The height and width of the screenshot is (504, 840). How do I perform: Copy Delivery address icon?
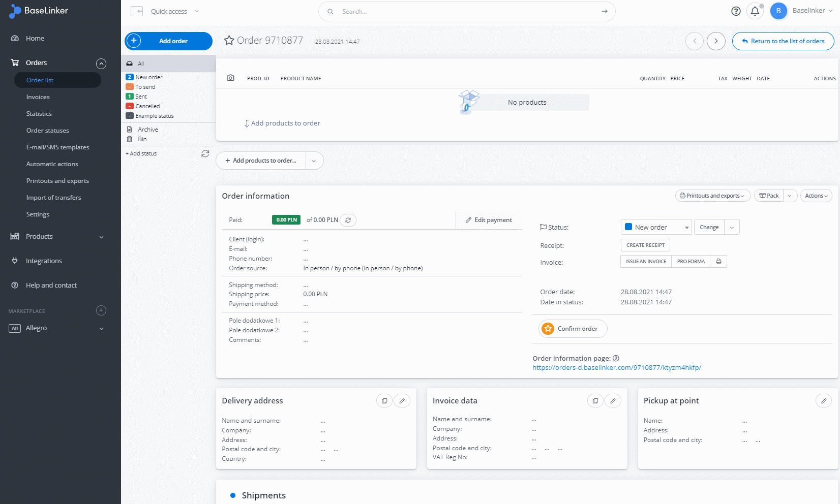(384, 401)
